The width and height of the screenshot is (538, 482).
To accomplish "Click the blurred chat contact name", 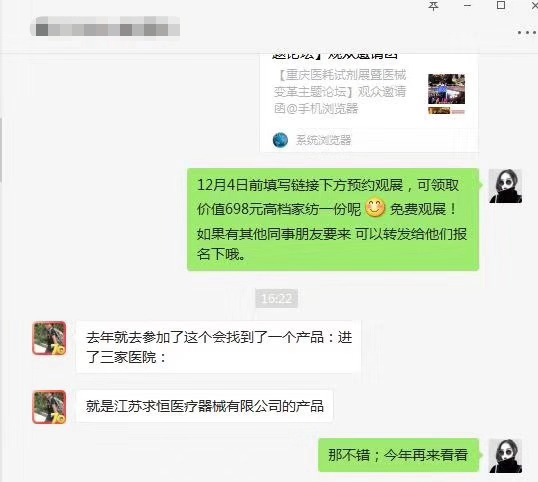I will point(105,26).
